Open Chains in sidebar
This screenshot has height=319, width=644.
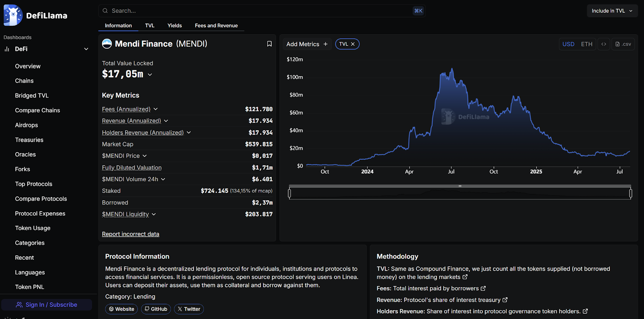[24, 81]
